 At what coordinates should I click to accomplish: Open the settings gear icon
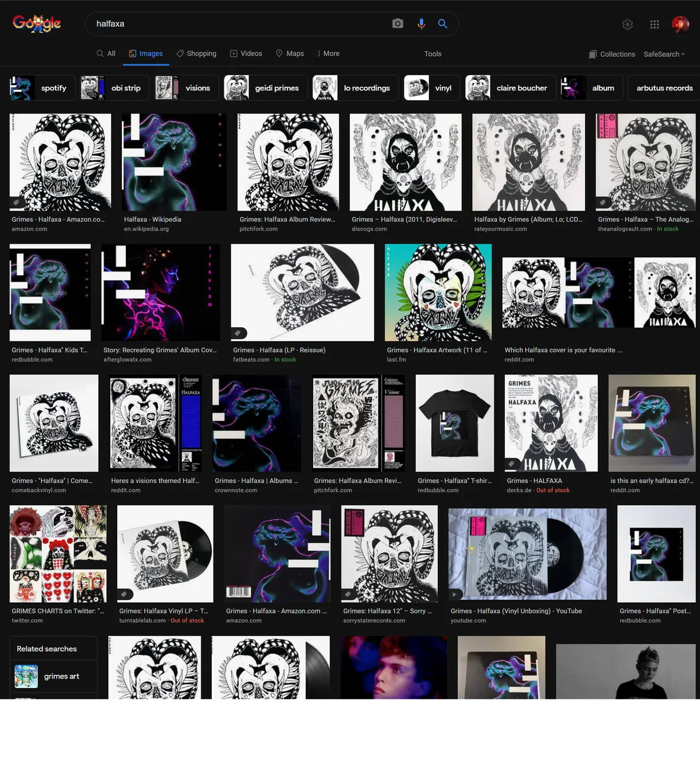(x=628, y=24)
